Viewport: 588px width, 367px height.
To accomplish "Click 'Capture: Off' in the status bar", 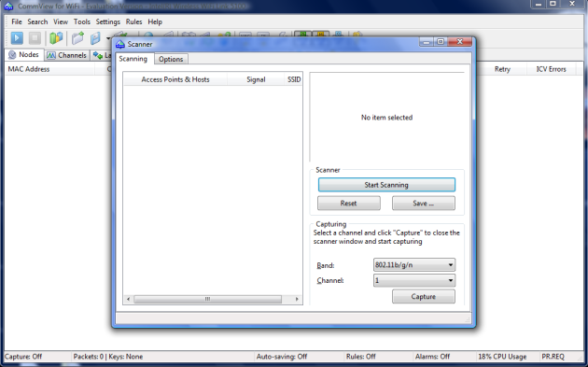I will click(23, 357).
